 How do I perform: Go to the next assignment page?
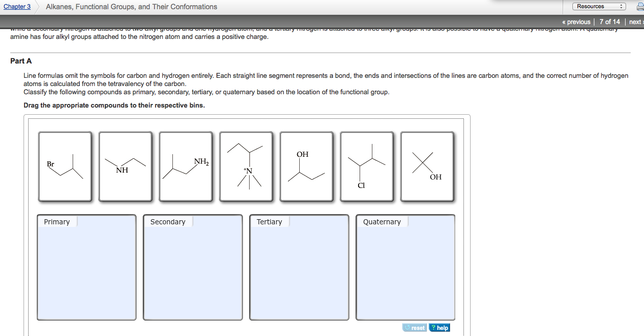[x=635, y=22]
